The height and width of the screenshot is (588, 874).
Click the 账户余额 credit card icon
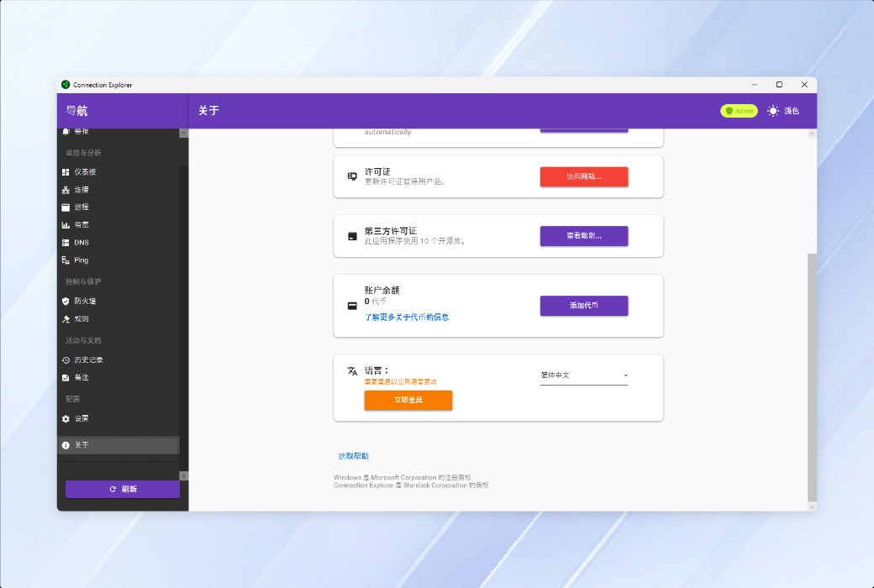pos(352,306)
